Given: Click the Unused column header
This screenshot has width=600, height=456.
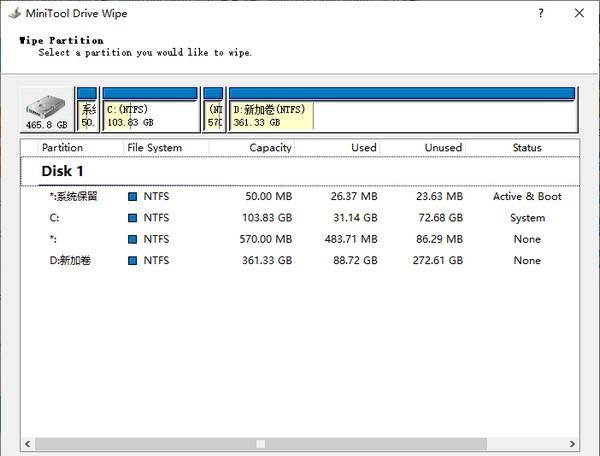Looking at the screenshot, I should 443,148.
